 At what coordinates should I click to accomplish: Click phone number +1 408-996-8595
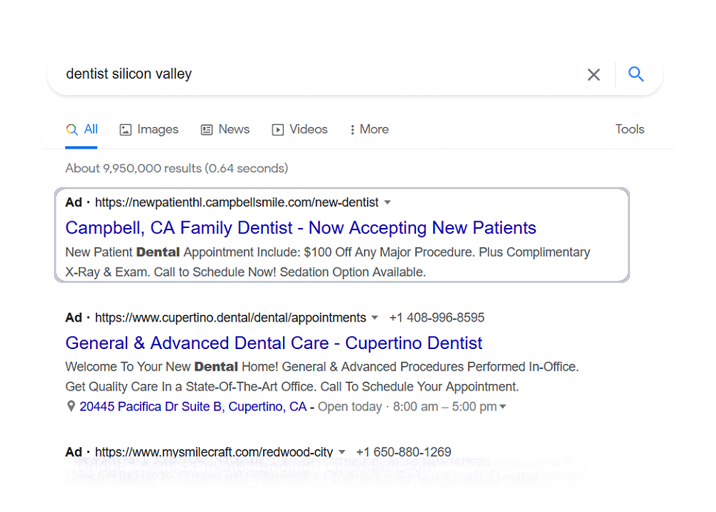[x=437, y=317]
